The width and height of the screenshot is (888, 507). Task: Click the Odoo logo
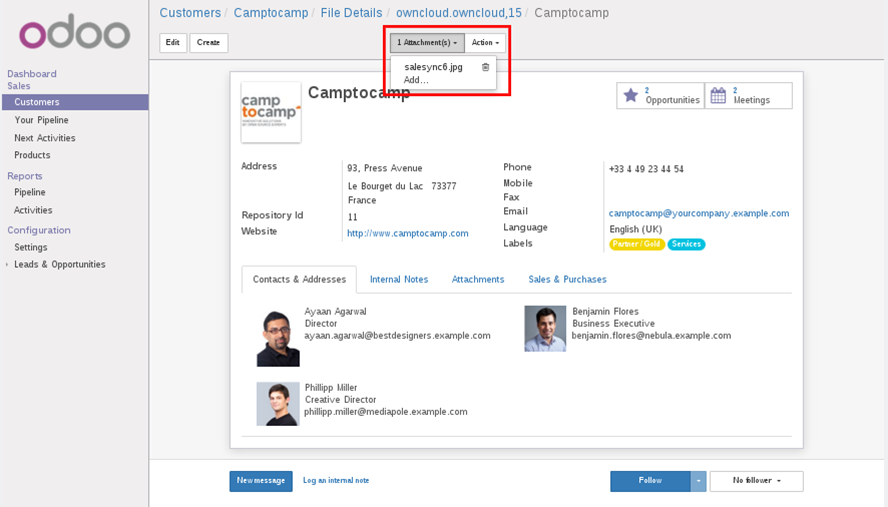(x=75, y=31)
